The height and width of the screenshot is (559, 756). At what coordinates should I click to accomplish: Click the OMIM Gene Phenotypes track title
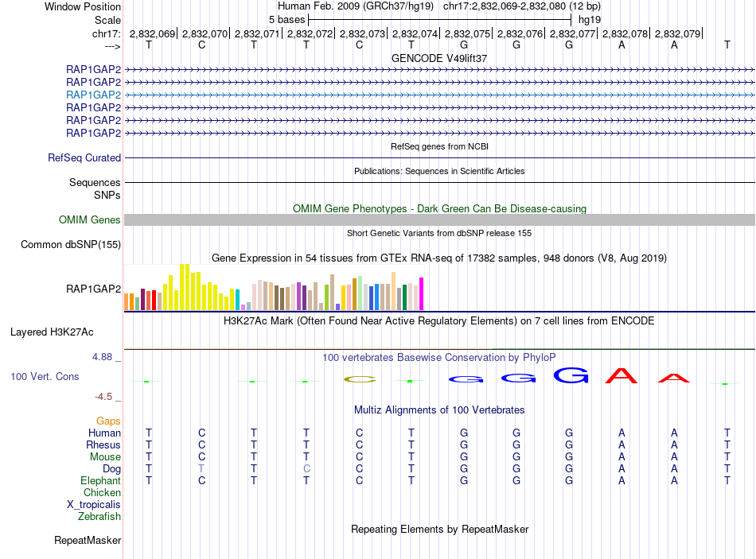click(x=439, y=208)
